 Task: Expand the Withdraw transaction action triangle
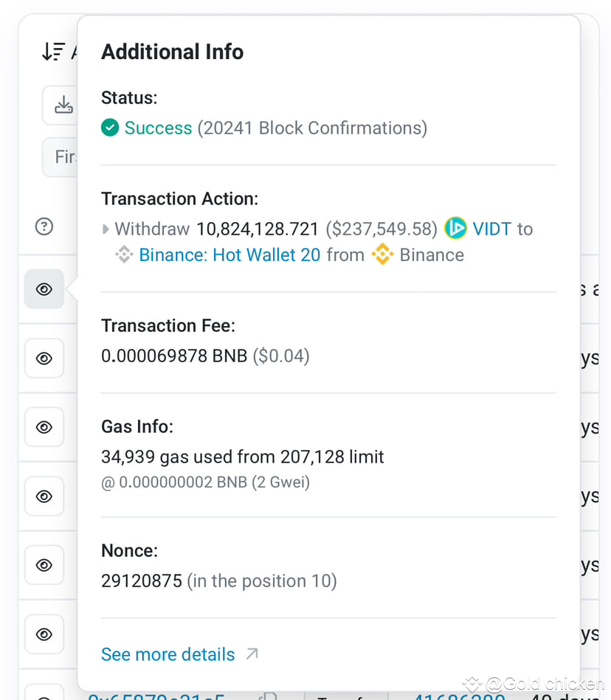(x=106, y=229)
